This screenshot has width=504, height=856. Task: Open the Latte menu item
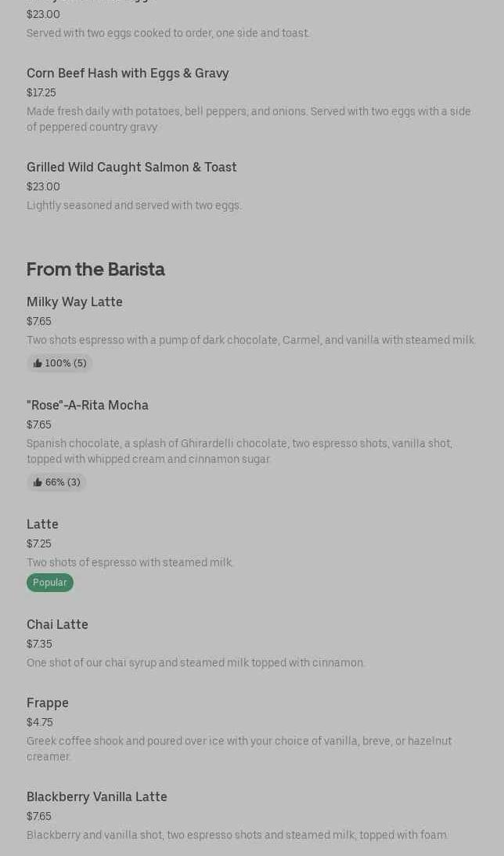(x=42, y=524)
